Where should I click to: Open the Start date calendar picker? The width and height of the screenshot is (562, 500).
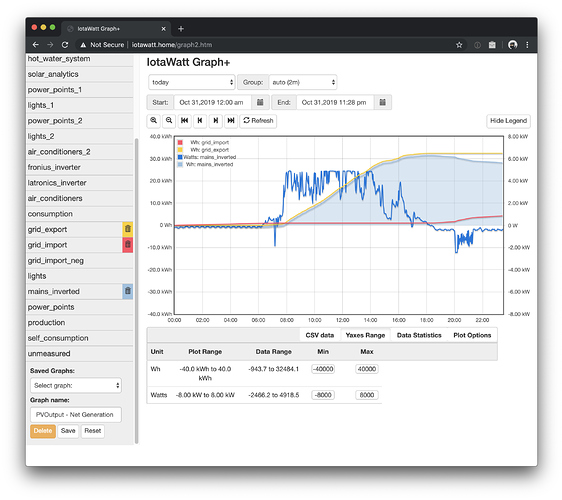(260, 103)
